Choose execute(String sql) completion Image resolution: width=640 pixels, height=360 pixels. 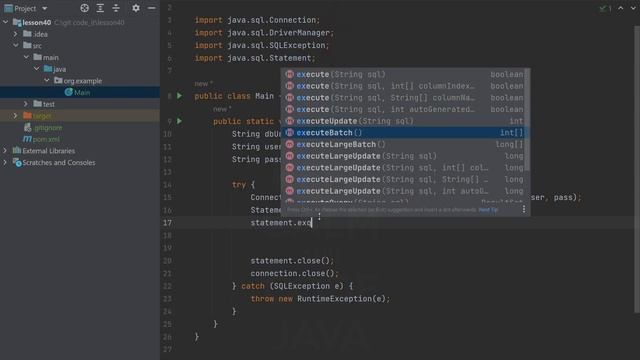pyautogui.click(x=404, y=74)
